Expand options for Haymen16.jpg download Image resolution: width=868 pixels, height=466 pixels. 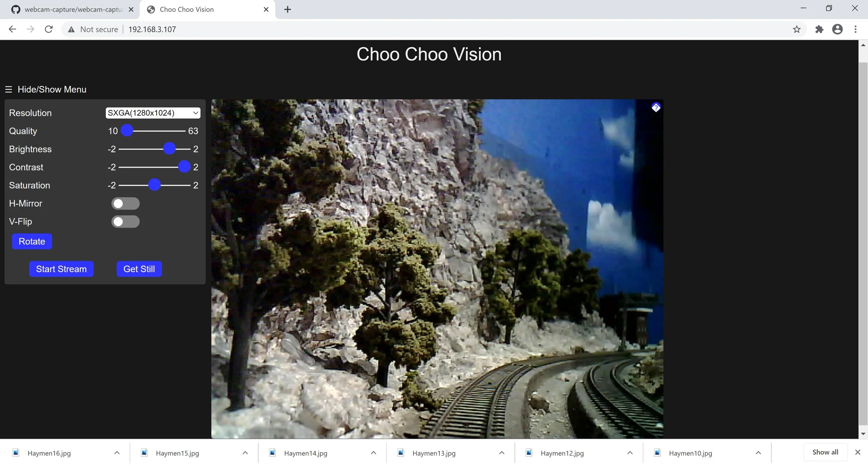coord(117,453)
